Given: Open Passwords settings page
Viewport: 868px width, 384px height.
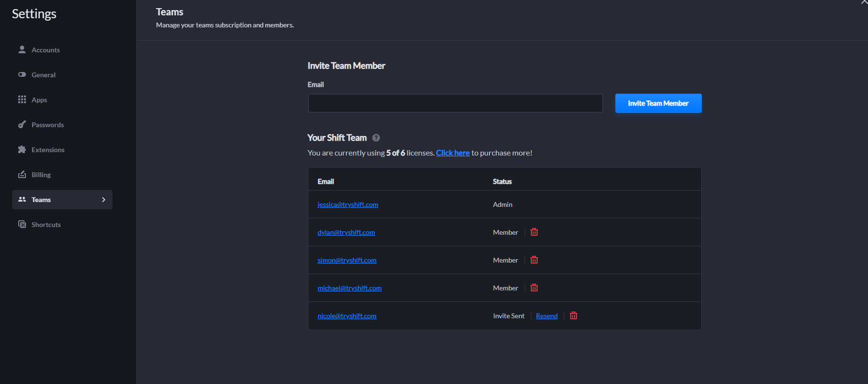Looking at the screenshot, I should coord(47,125).
